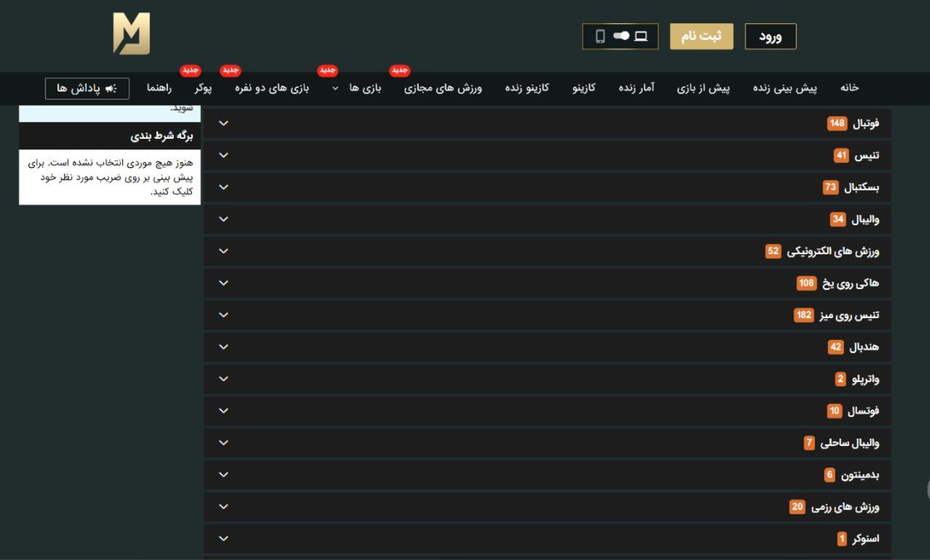Expand the Volleyball (والیبال) section chevron
This screenshot has width=930, height=560.
coord(223,219)
